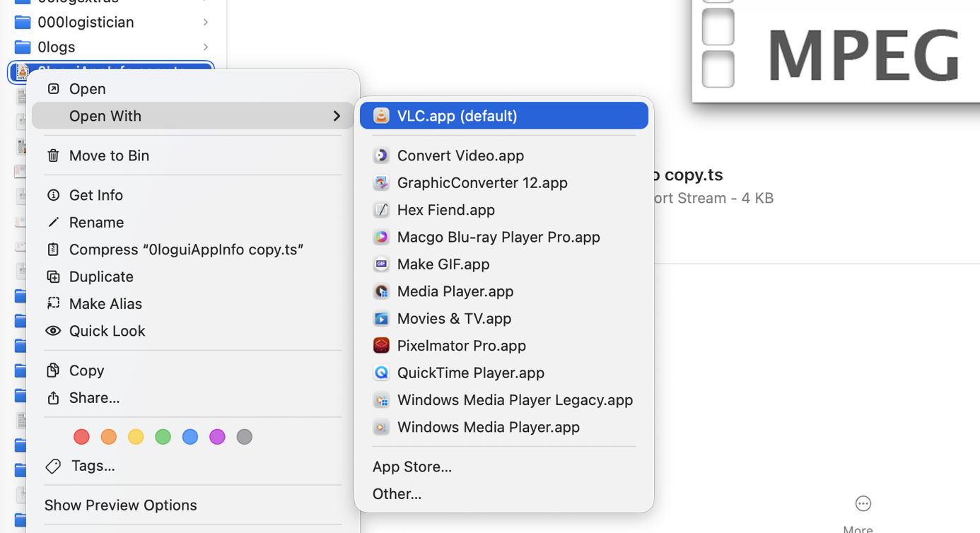Apply the yellow color tag
This screenshot has width=980, height=533.
(x=136, y=437)
